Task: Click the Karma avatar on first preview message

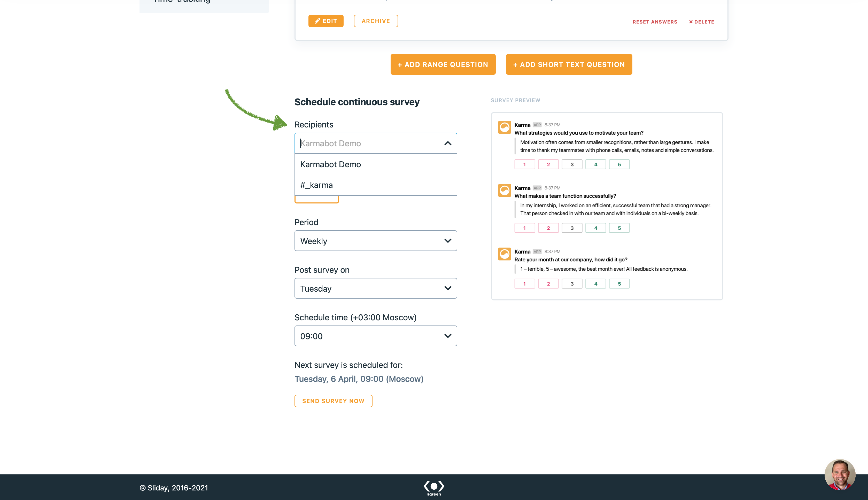Action: coord(504,127)
